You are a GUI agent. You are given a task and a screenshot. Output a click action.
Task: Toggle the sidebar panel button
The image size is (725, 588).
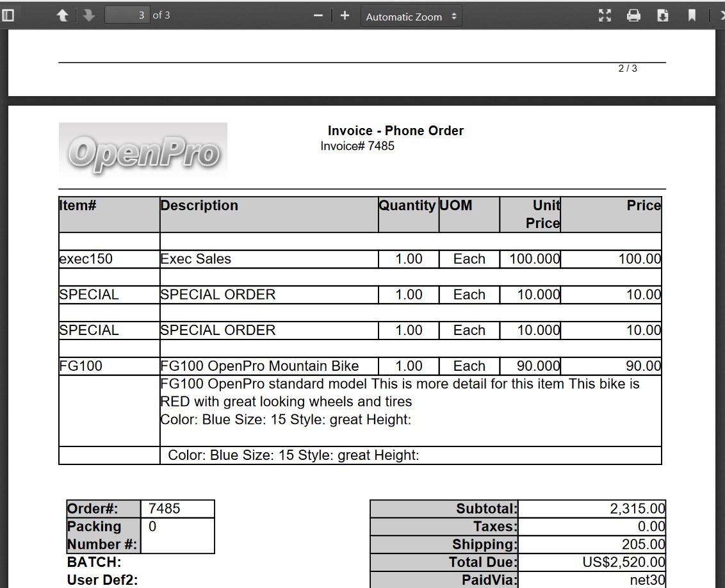(8, 15)
